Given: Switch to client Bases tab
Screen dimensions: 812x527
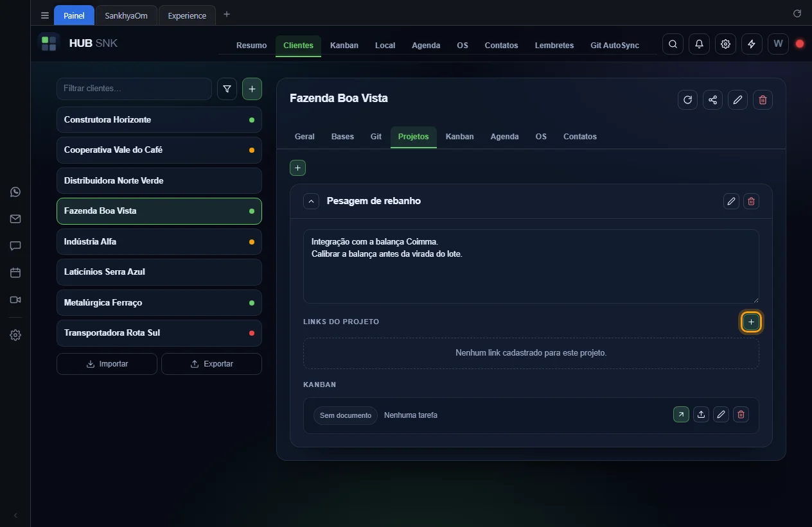Looking at the screenshot, I should click(342, 137).
